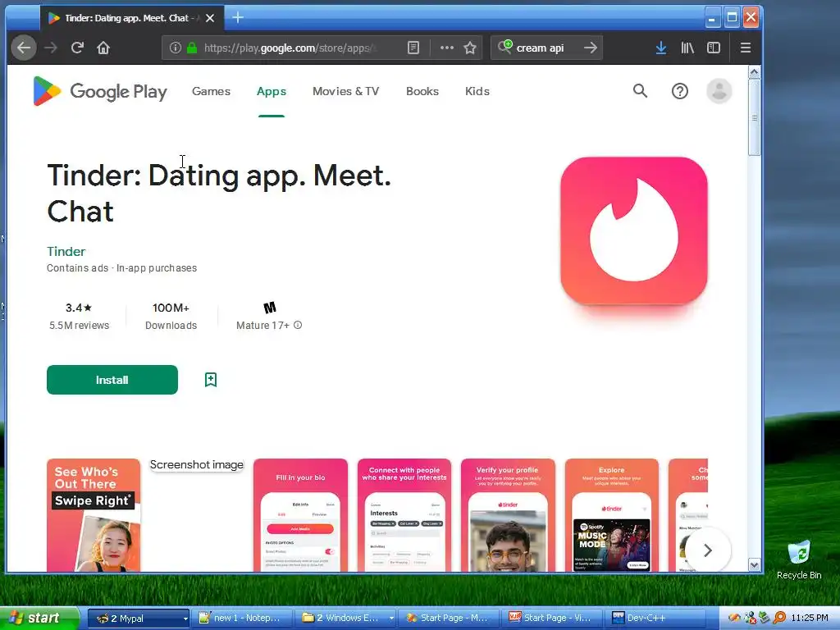840x630 pixels.
Task: Open Google Play search magnifier
Action: (x=640, y=91)
